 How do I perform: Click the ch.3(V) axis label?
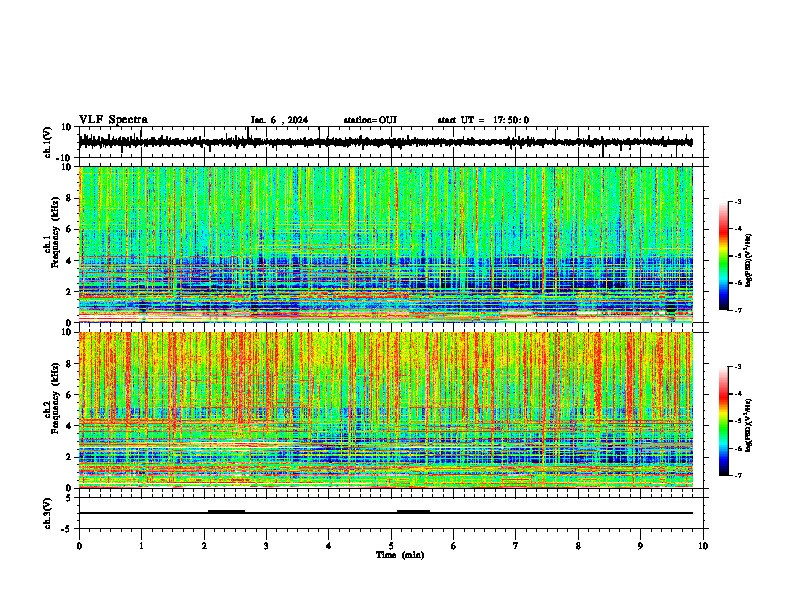(48, 513)
